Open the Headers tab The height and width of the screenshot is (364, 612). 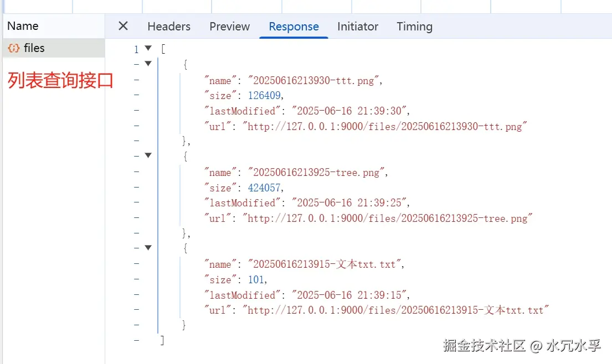169,27
